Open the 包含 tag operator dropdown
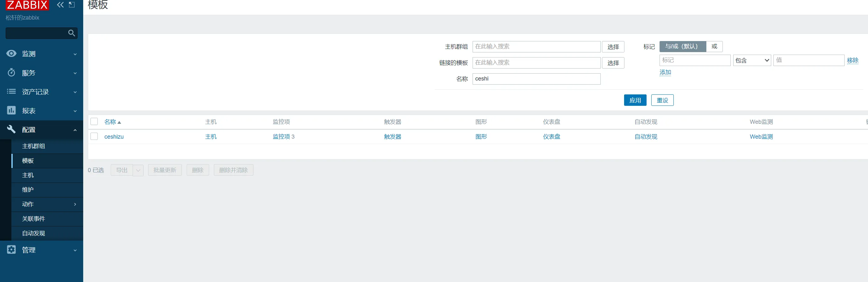 coord(752,60)
